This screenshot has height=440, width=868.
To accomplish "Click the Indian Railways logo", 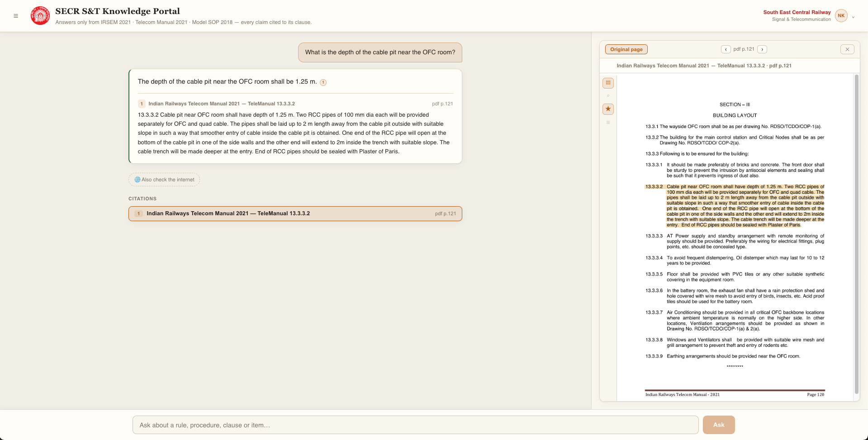I will 40,16.
